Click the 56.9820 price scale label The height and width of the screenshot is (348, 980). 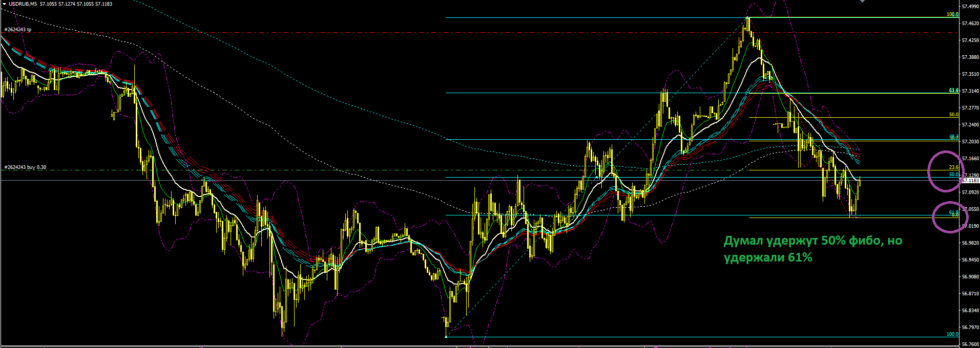970,243
